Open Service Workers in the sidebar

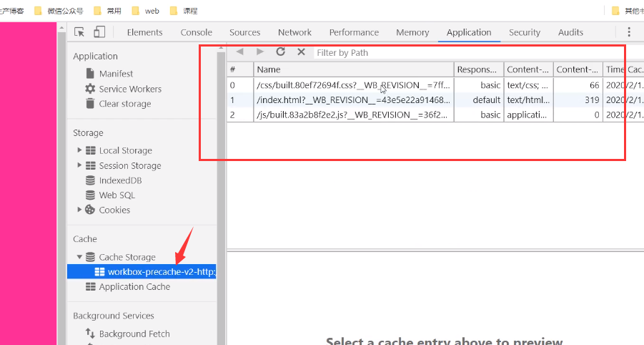[130, 89]
